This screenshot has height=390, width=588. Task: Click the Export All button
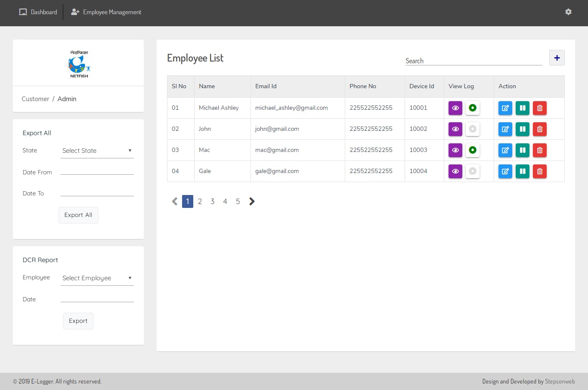tap(78, 215)
